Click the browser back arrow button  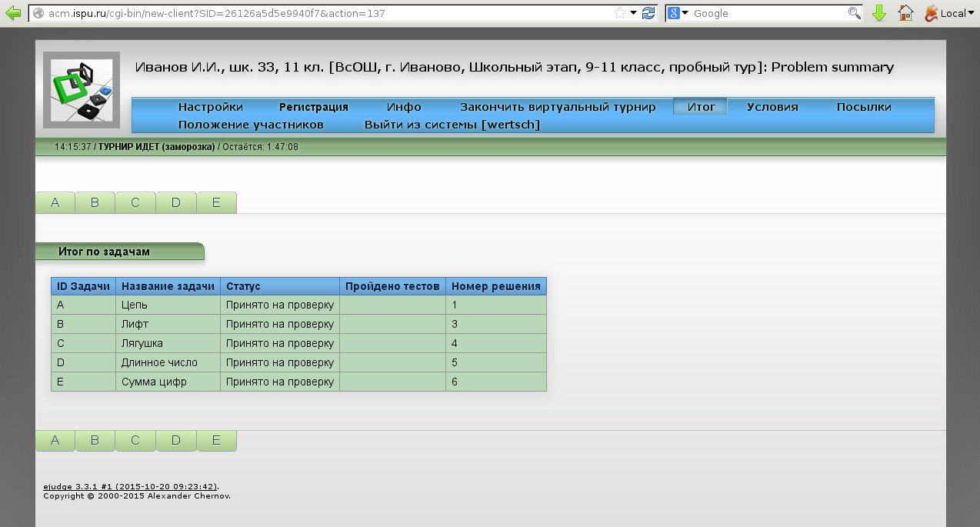[13, 13]
